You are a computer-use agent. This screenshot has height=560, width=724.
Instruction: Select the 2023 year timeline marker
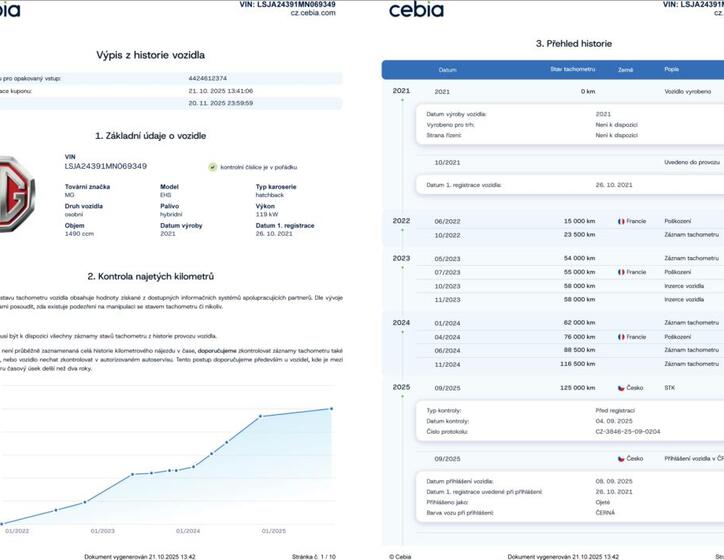(x=401, y=258)
